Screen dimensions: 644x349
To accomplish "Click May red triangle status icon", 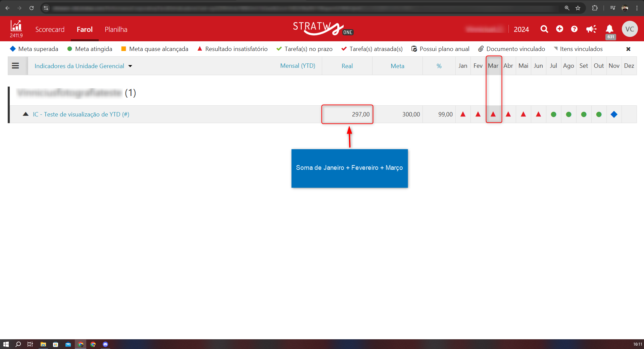I will (x=523, y=114).
